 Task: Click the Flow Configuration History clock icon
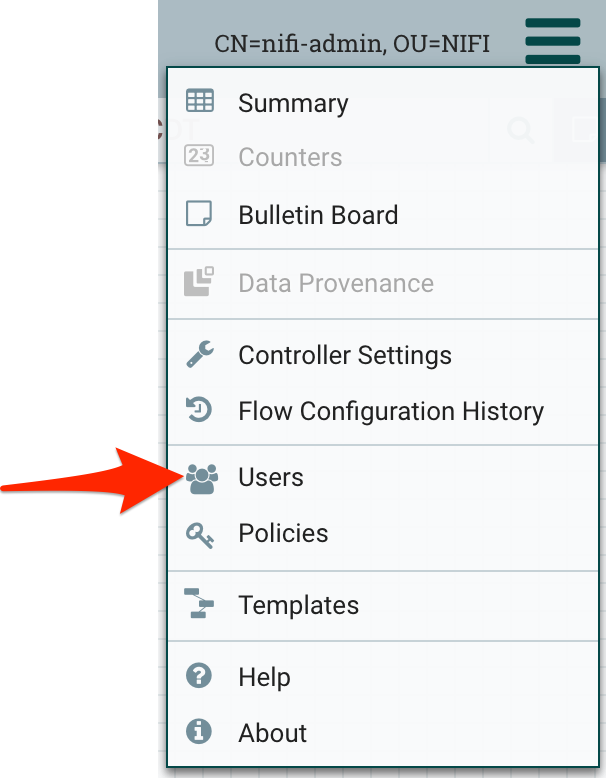click(x=200, y=410)
